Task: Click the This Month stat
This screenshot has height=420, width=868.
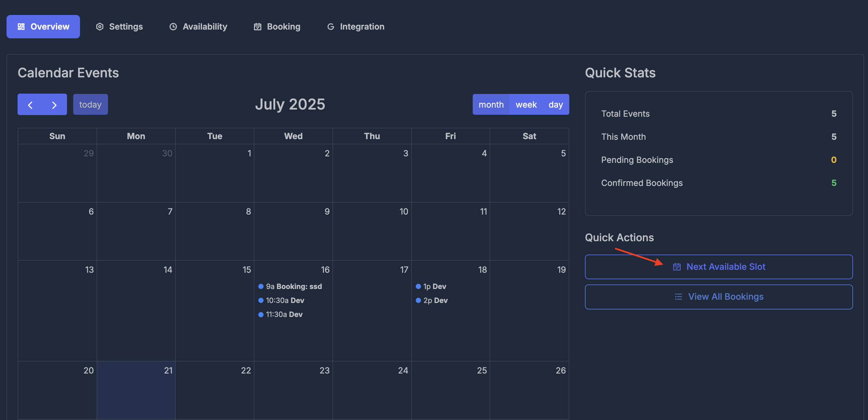Action: coord(719,137)
